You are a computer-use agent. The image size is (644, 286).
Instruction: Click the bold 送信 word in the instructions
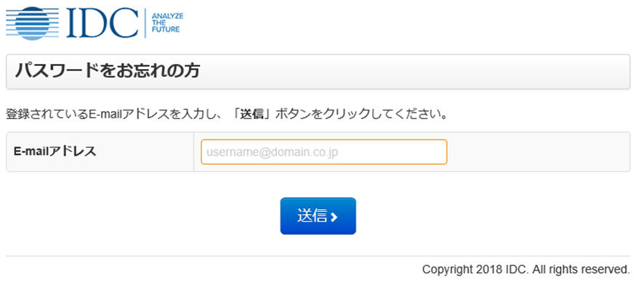[251, 114]
